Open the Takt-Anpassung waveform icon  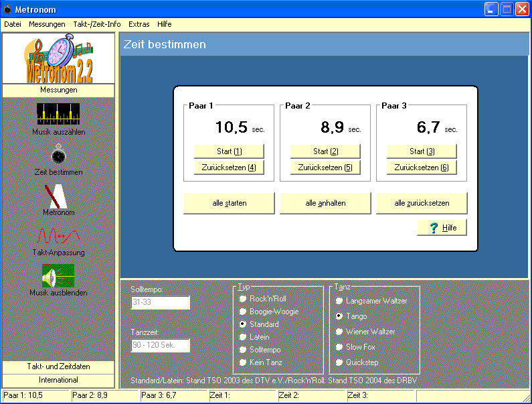click(58, 235)
